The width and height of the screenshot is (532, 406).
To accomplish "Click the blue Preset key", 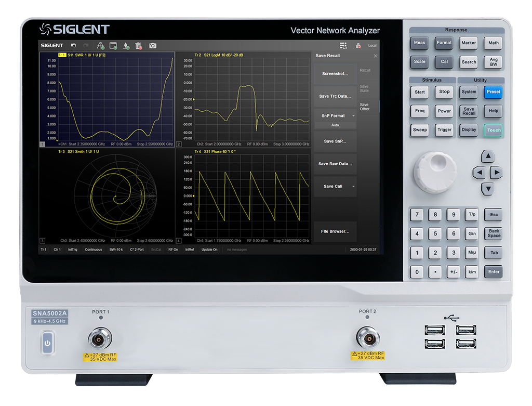I will point(494,92).
